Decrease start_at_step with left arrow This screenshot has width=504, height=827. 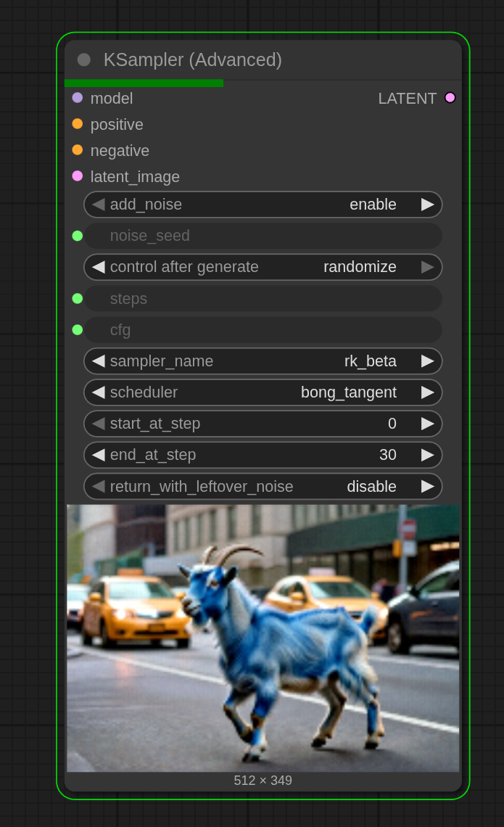(98, 424)
